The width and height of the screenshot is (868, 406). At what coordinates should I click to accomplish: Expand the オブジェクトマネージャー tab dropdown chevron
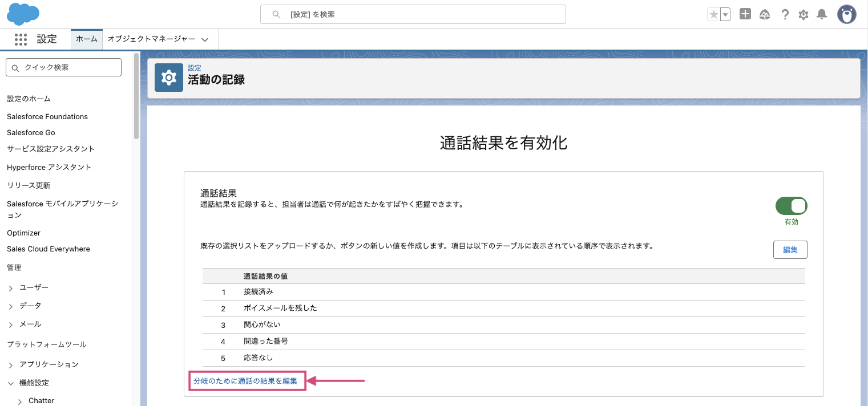[205, 39]
